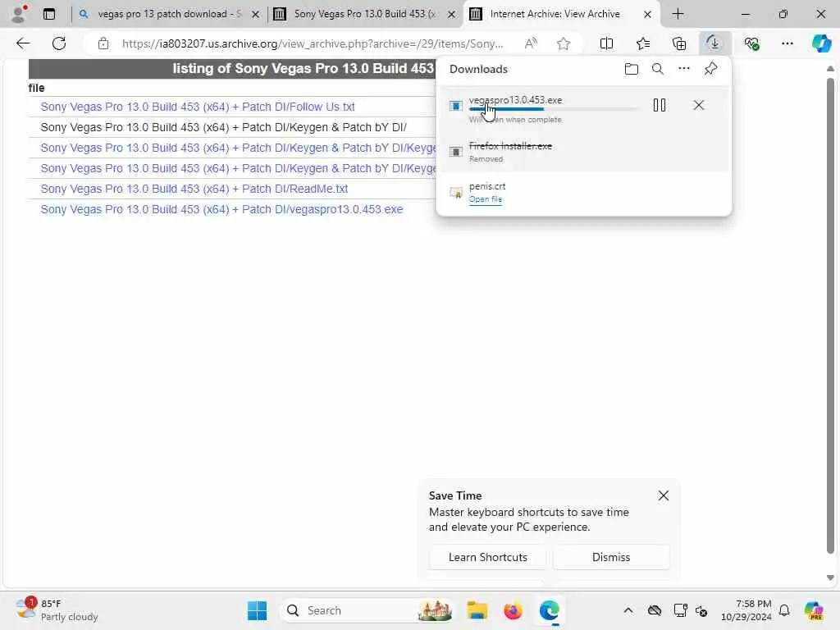Click the page vertical scrollbar

pos(830,316)
